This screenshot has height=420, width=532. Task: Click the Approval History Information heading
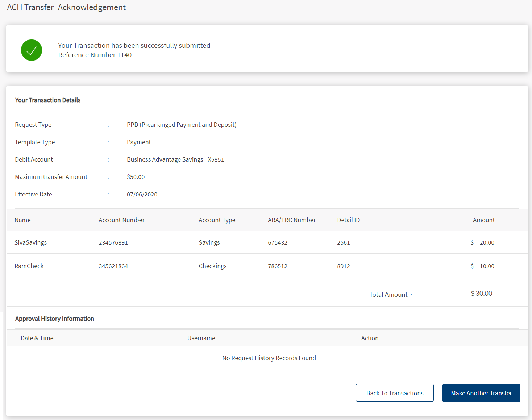point(55,319)
